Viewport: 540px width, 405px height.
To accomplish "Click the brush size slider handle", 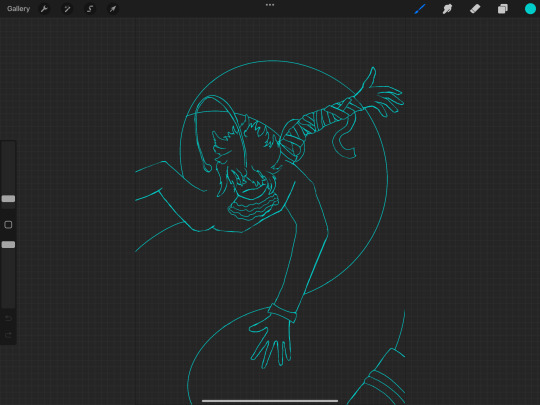I will pos(8,198).
